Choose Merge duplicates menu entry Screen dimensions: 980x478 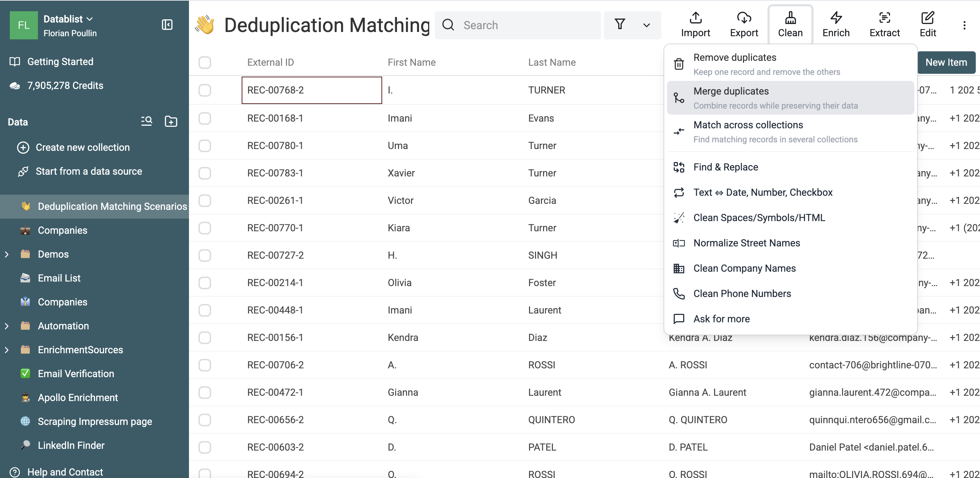790,98
